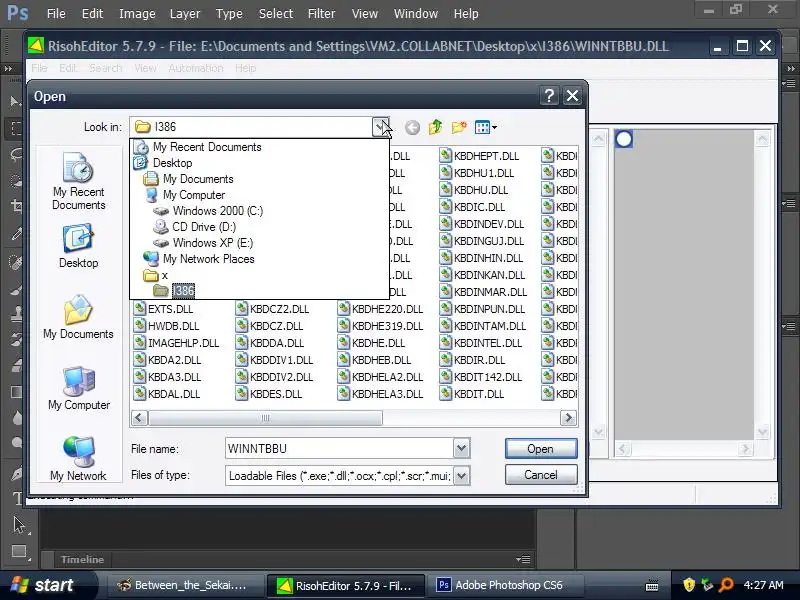Create a new folder in Open dialog

pos(459,127)
